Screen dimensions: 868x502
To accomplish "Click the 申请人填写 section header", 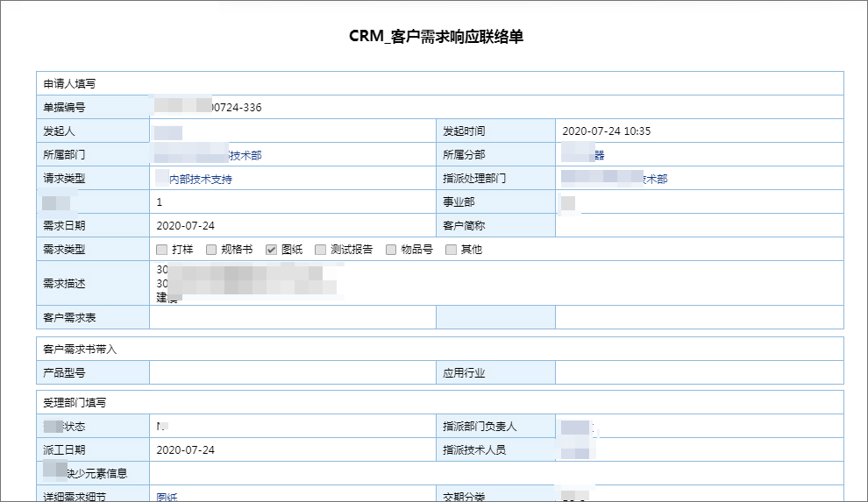I will click(x=69, y=84).
